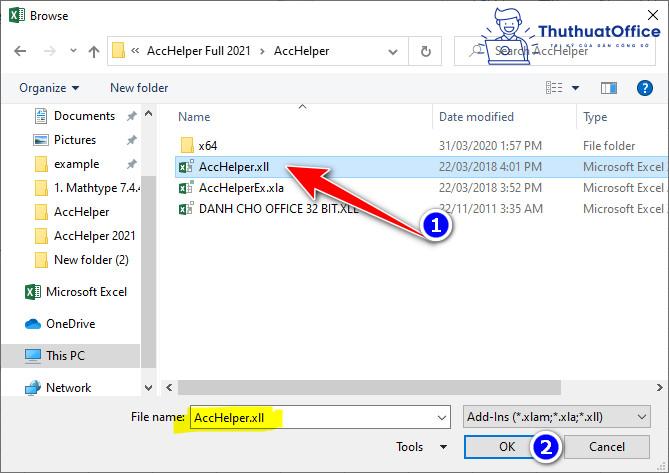
Task: Create a New folder
Action: 139,88
